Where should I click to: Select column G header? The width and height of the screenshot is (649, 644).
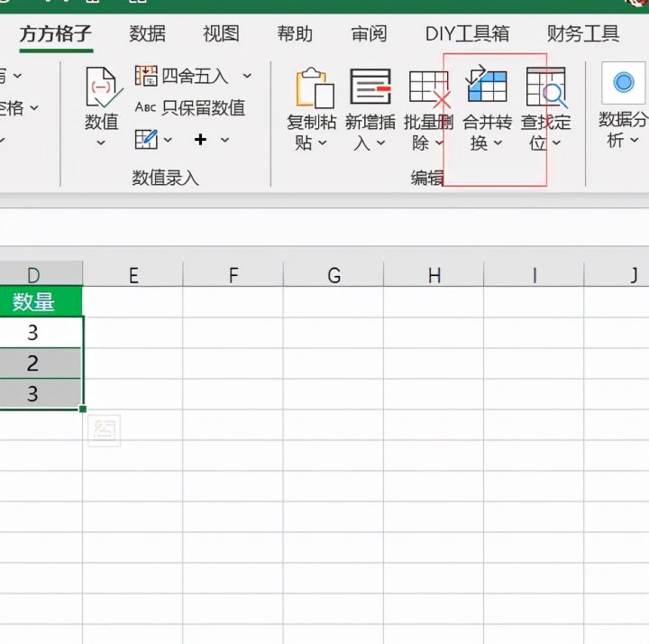point(334,274)
